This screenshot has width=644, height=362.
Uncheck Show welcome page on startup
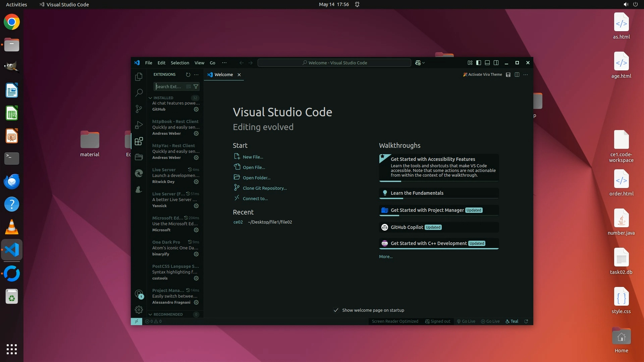pyautogui.click(x=336, y=310)
